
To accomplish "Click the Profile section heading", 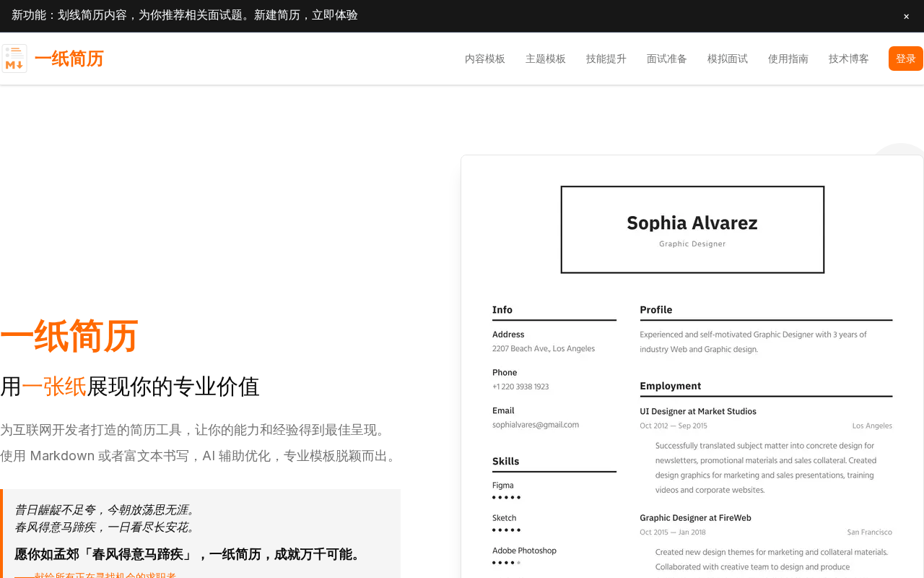I will (x=656, y=310).
